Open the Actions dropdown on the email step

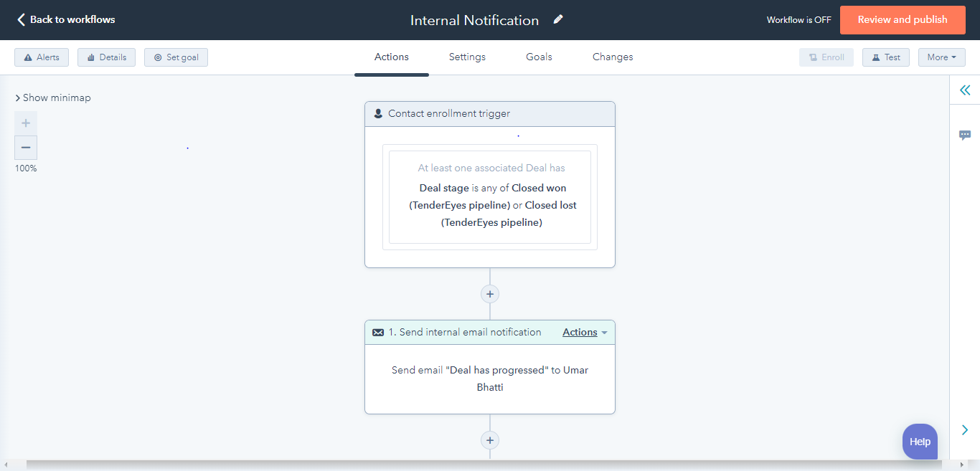(584, 332)
